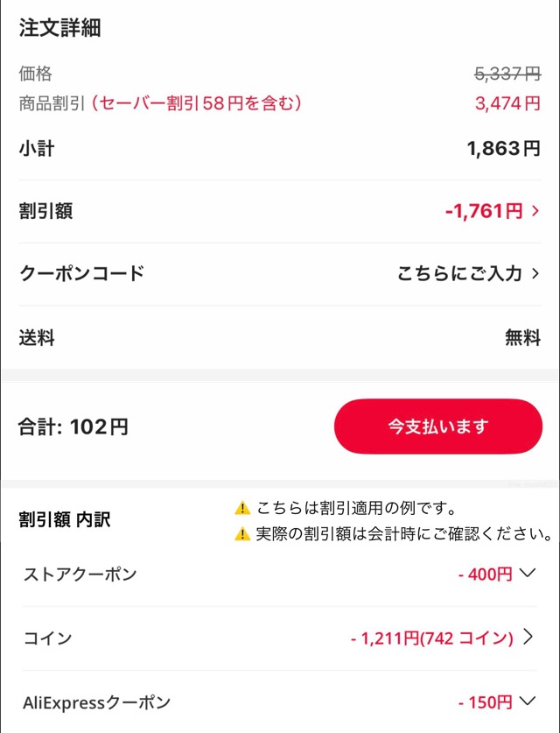Select the 注文詳細 section header

click(x=57, y=28)
